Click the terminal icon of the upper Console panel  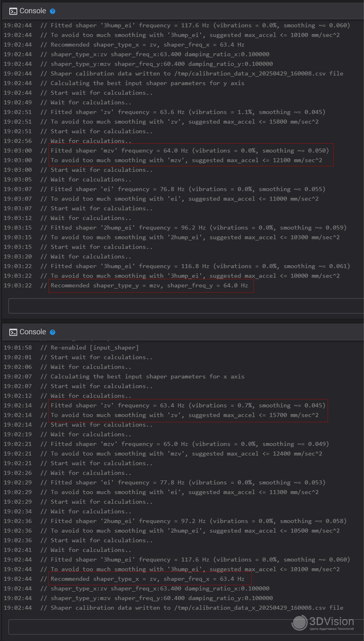point(13,11)
